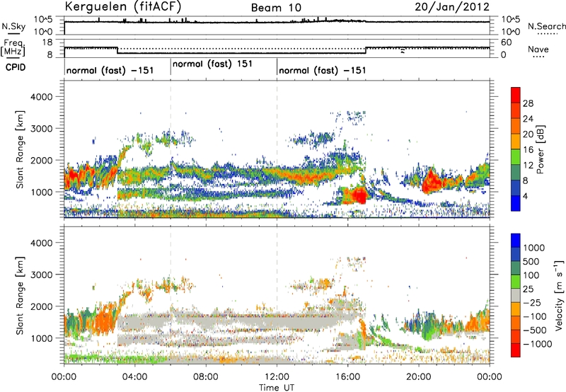Screen dimensions: 566x392
Task: Click the date '20/Jan/2012'
Action: point(452,7)
